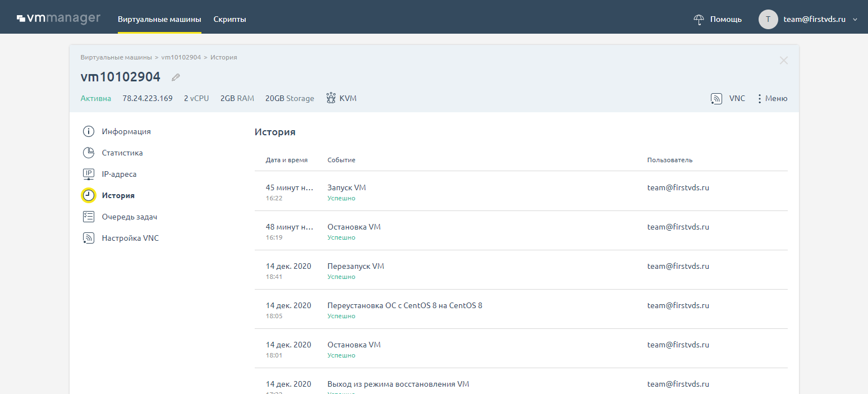The height and width of the screenshot is (394, 868).
Task: Click the Запуск VM event row
Action: point(521,191)
